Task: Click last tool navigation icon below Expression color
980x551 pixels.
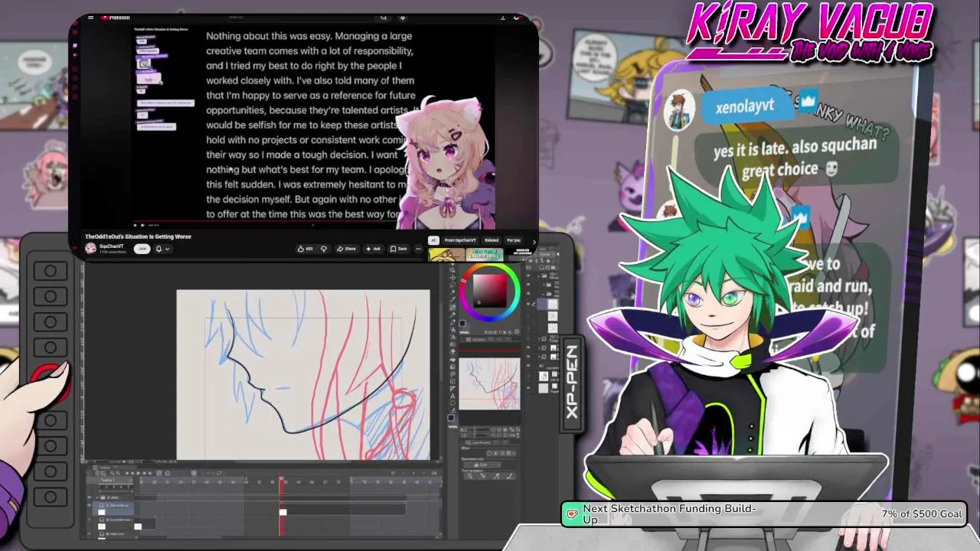Action: (509, 476)
